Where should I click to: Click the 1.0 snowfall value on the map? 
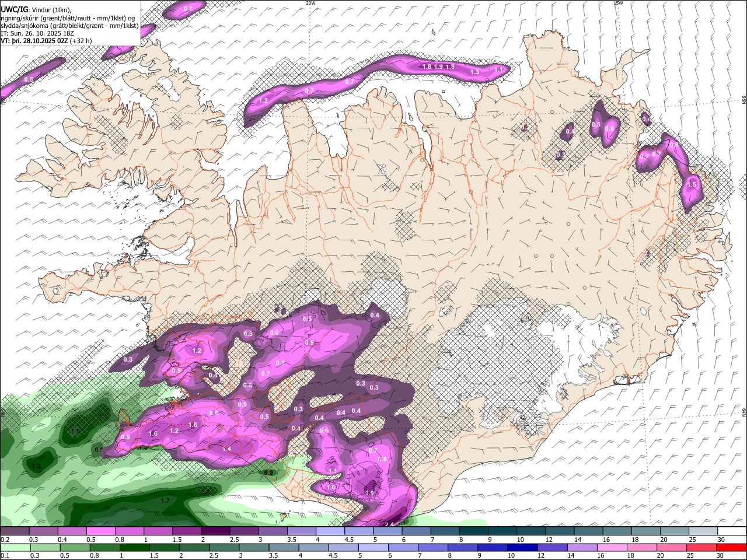[x=331, y=487]
